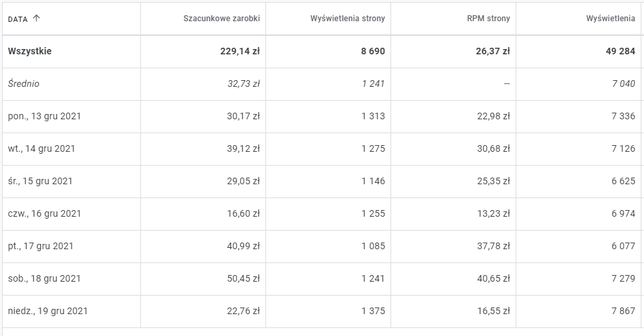Select the 50,45 zł earnings cell
Image resolution: width=644 pixels, height=336 pixels.
244,279
